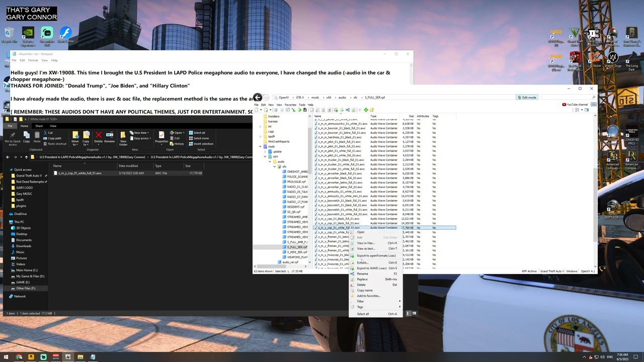Open OpenIV File menu

257,105
